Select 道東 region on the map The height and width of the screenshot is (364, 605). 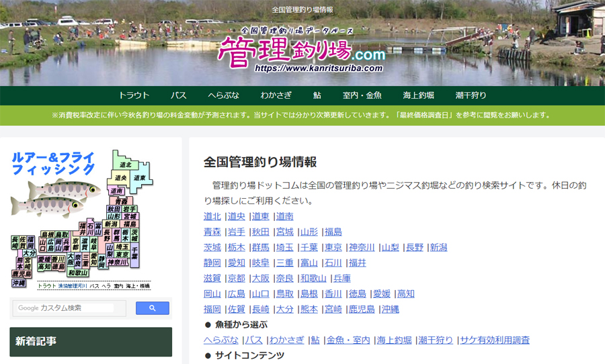(139, 178)
